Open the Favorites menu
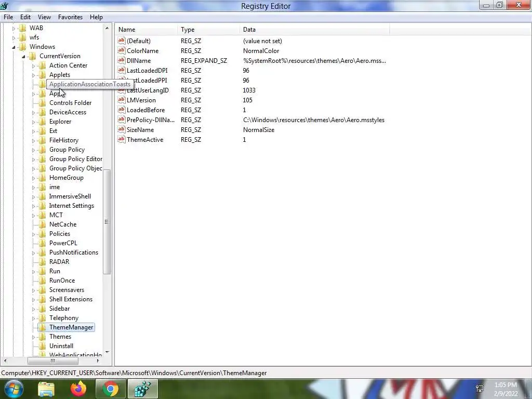 (70, 17)
